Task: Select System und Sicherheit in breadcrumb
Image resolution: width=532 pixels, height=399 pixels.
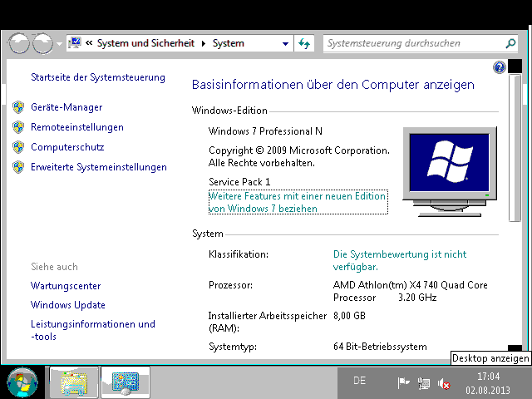Action: tap(145, 43)
